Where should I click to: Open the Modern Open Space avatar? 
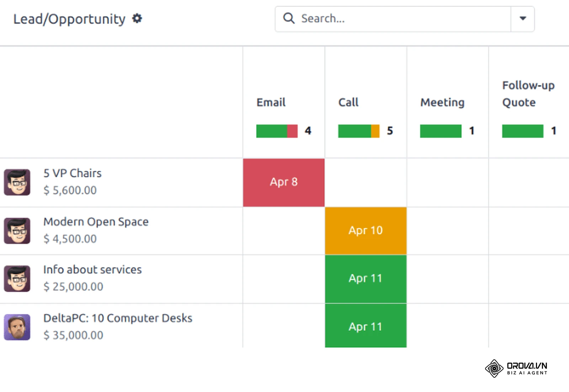pos(17,231)
